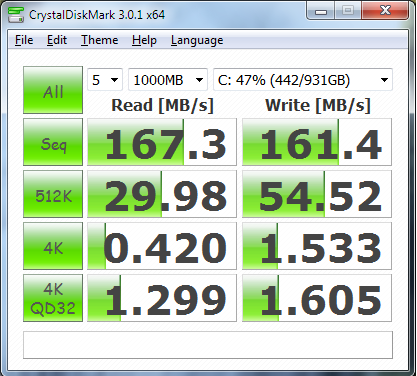Click the CrystalDiskMark title bar app icon
This screenshot has height=376, width=417.
click(16, 14)
